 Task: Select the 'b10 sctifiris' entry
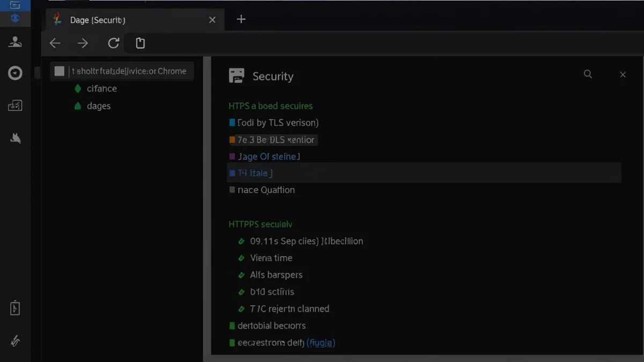(272, 292)
